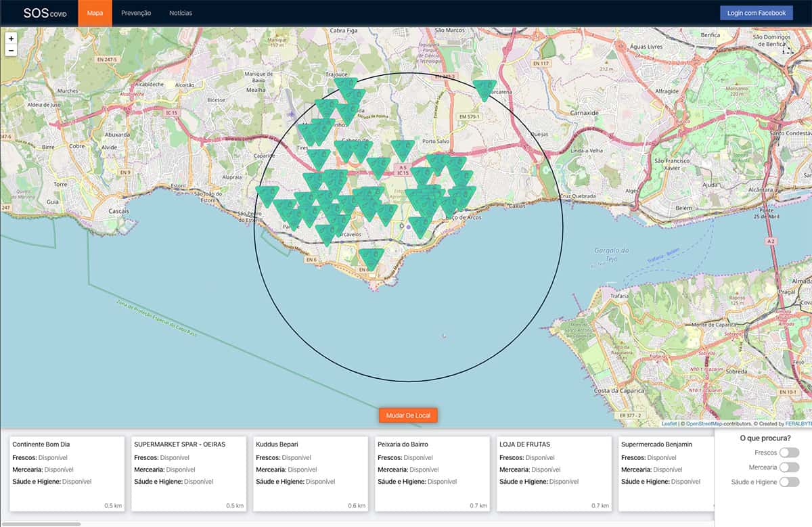Zoom out on the map

tap(11, 51)
